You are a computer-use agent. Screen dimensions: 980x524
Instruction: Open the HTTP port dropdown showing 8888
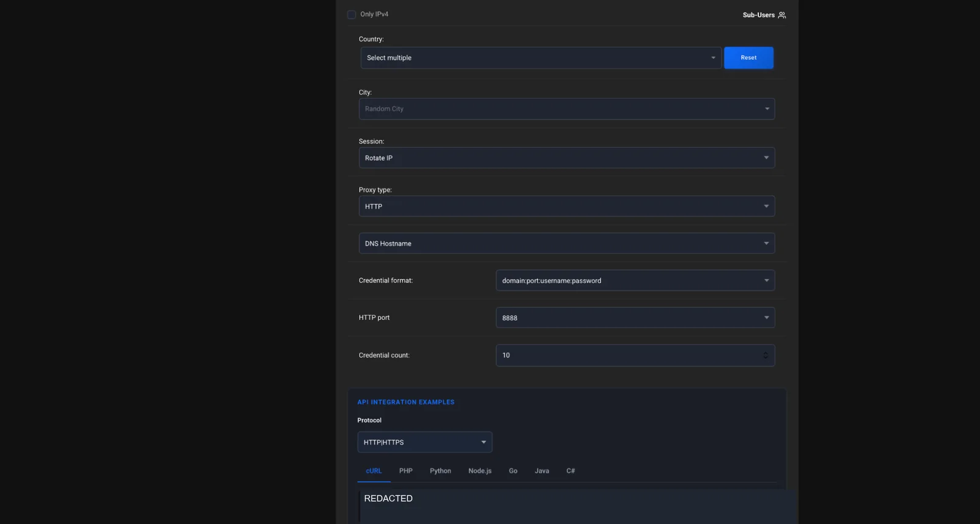(x=635, y=318)
